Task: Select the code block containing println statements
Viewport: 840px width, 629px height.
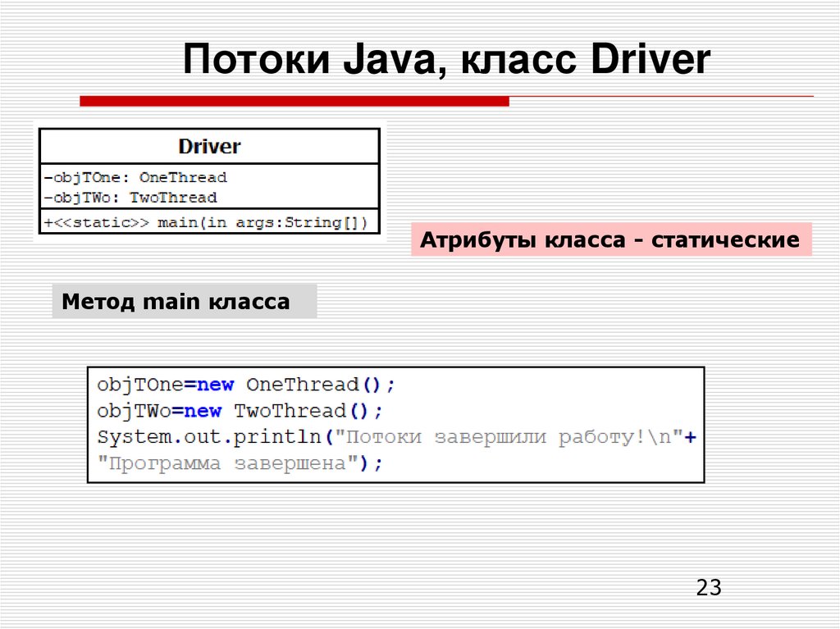Action: [x=398, y=424]
